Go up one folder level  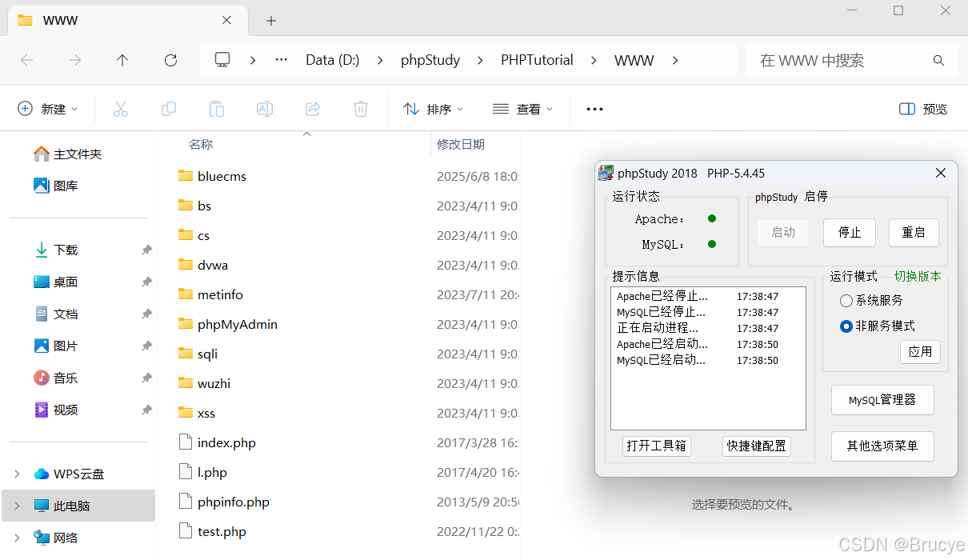coord(122,60)
